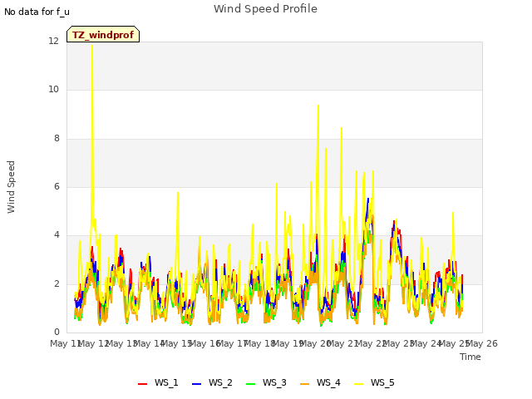Click the y-axis tick value 10

point(53,90)
